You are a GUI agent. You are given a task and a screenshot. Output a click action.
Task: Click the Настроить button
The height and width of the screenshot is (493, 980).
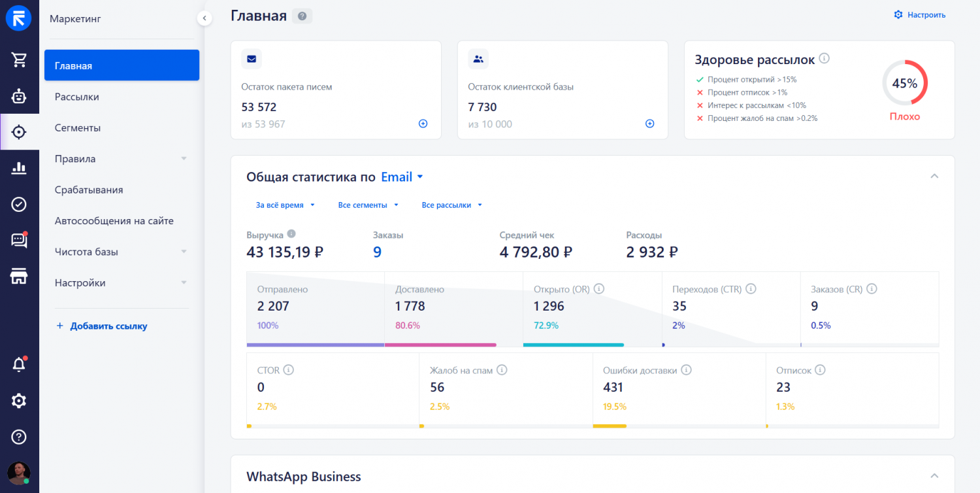pos(920,15)
